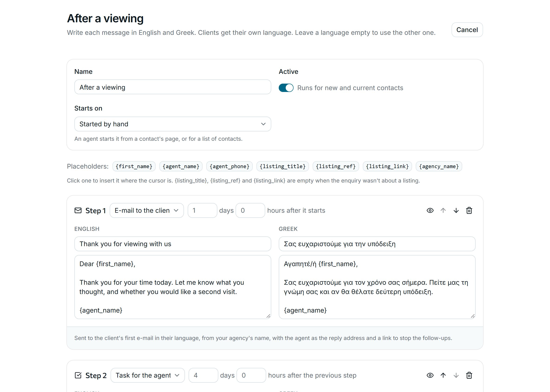Edit Step 1 hours field
Image resolution: width=550 pixels, height=392 pixels.
250,210
